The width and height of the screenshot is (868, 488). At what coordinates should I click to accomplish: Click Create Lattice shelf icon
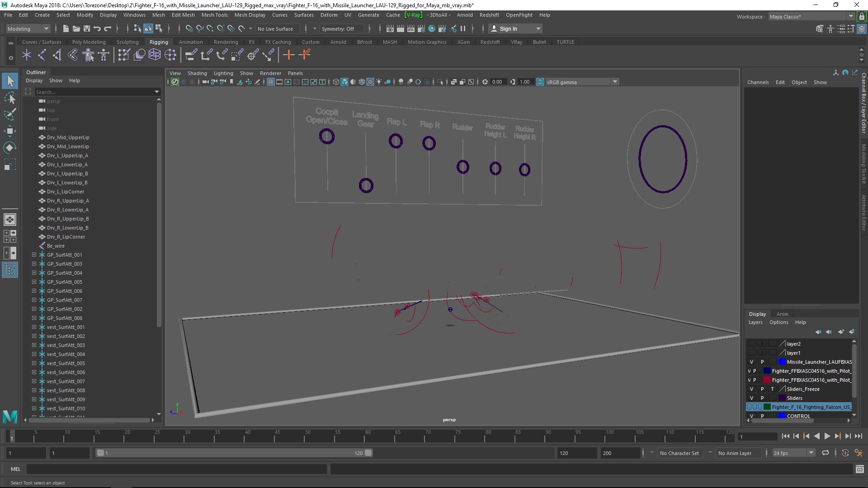(155, 55)
